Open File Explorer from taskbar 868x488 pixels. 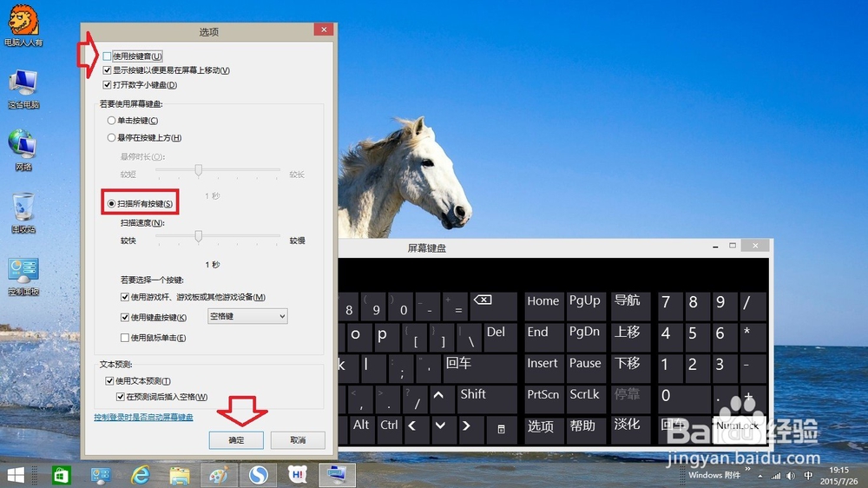[x=180, y=475]
